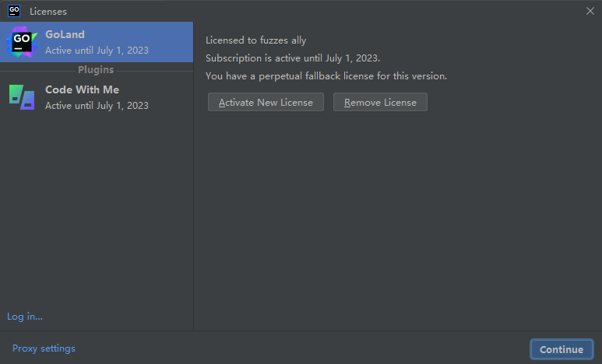Close the Licenses dialog

click(x=590, y=11)
